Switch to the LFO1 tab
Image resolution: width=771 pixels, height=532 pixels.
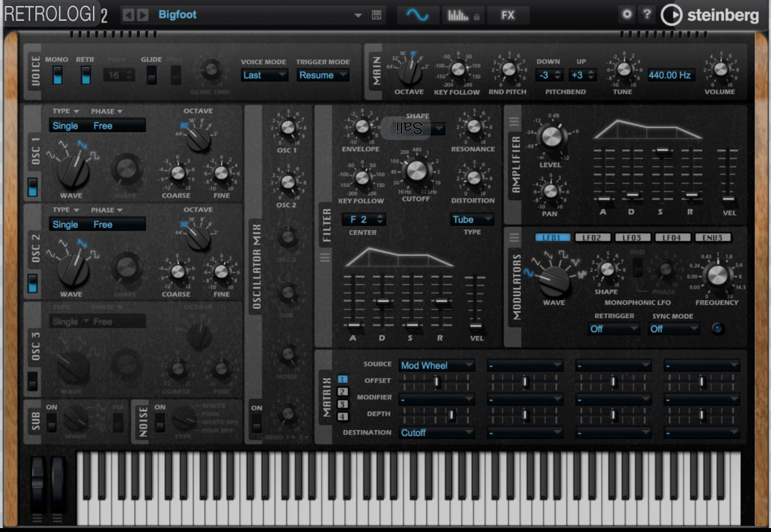552,238
